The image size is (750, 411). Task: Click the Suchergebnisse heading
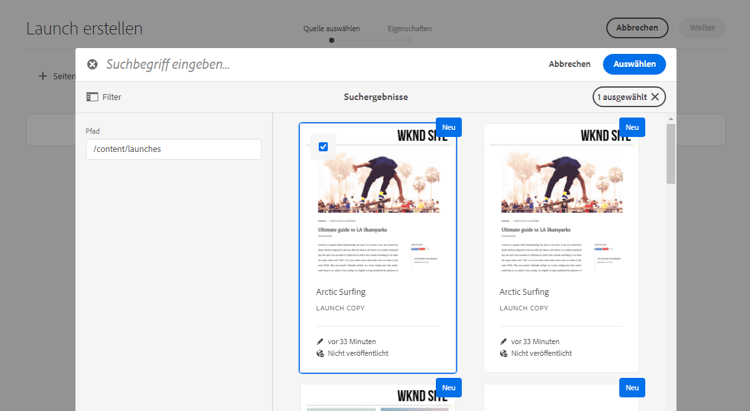pos(375,97)
